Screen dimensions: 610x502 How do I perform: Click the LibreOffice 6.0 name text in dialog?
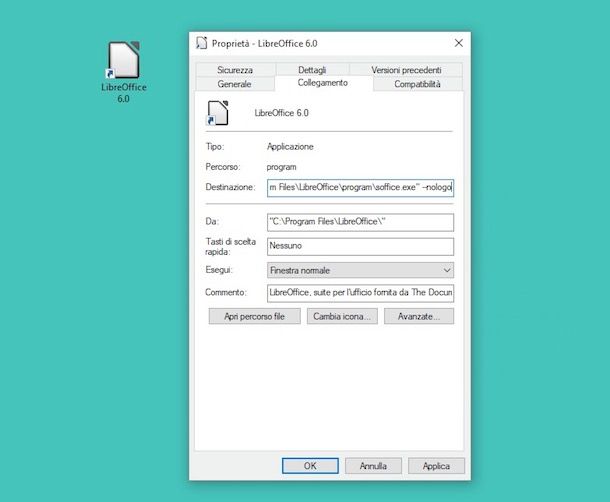click(281, 113)
